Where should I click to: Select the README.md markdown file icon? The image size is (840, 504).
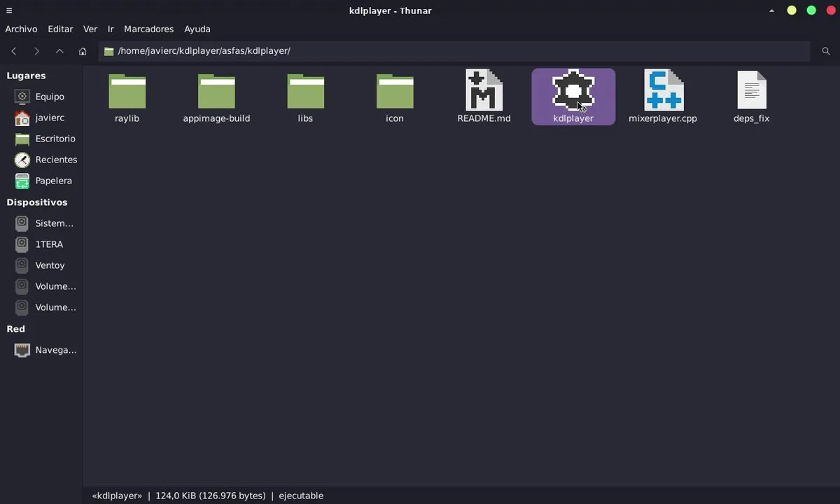(484, 90)
